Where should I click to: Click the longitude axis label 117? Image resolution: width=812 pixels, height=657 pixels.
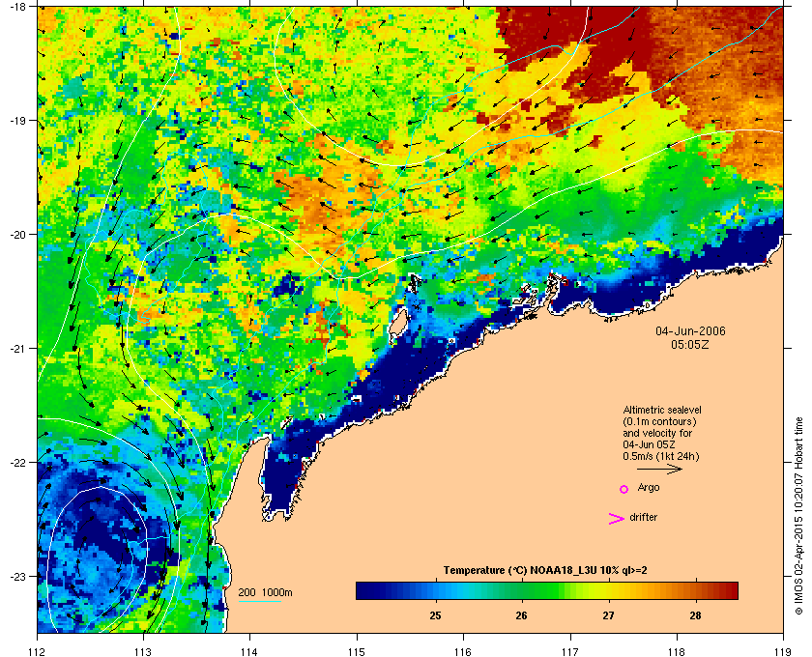tap(570, 652)
